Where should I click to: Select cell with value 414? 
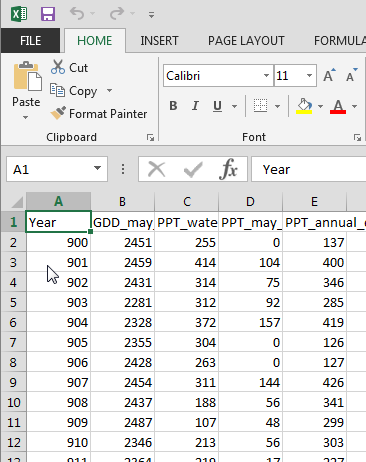coord(187,262)
